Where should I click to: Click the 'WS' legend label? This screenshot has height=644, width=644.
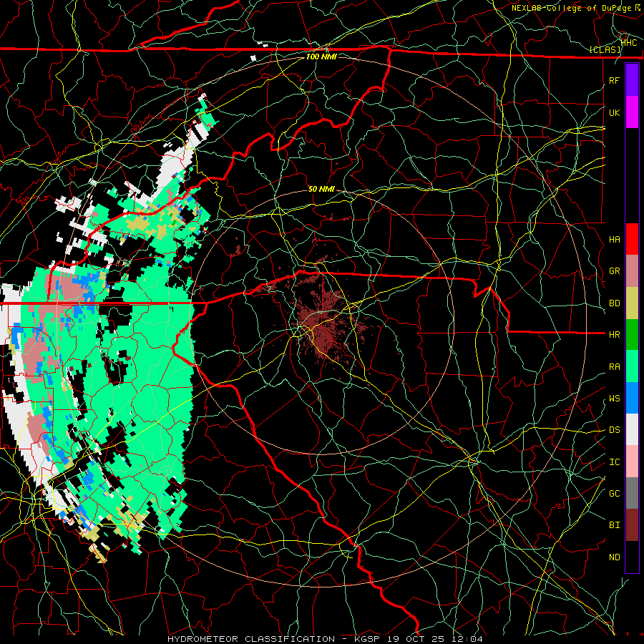(614, 399)
